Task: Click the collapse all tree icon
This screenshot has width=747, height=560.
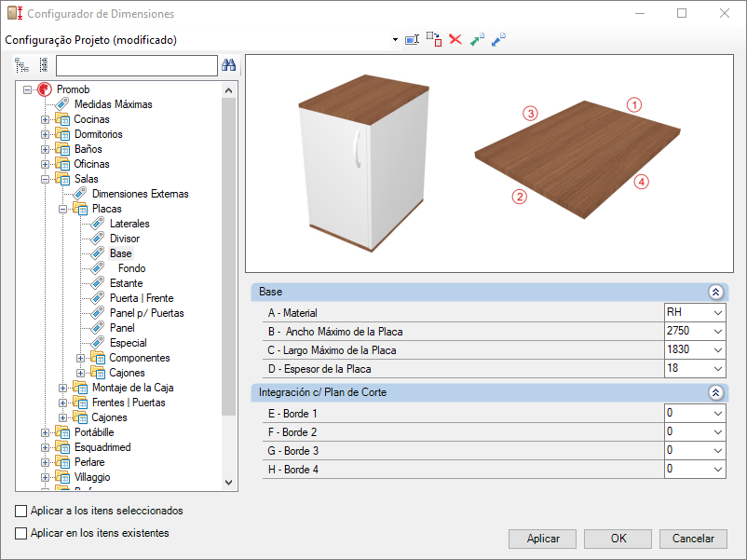Action: click(44, 65)
